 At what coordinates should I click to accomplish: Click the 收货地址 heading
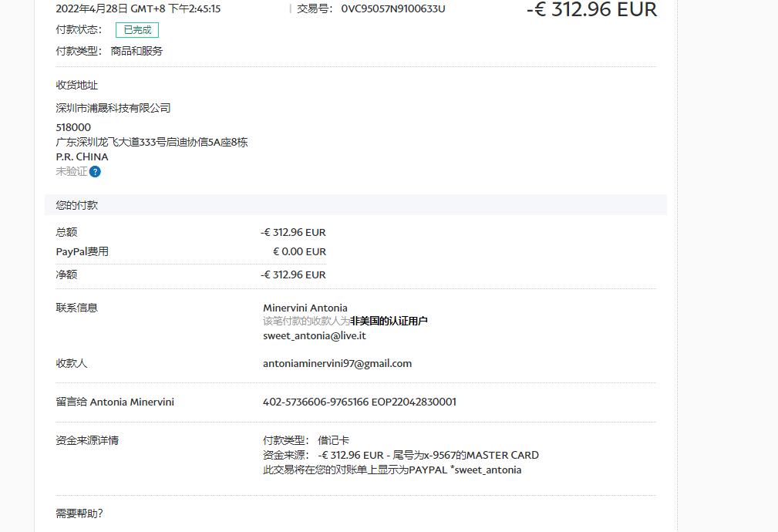pyautogui.click(x=77, y=86)
